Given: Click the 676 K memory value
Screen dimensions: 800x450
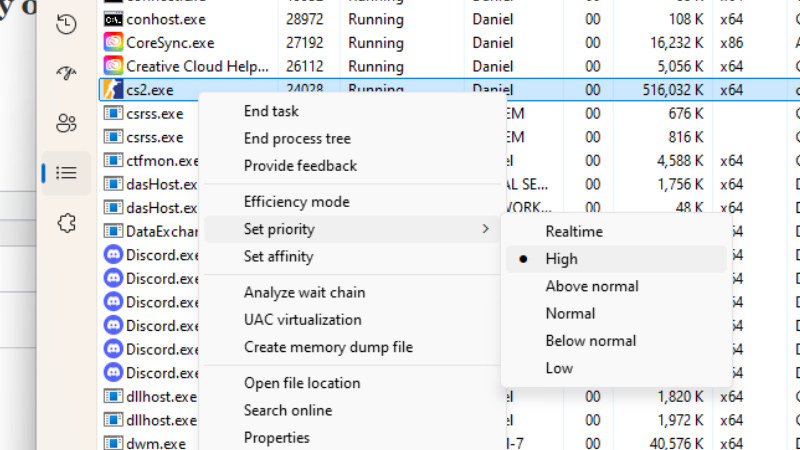Looking at the screenshot, I should (686, 113).
